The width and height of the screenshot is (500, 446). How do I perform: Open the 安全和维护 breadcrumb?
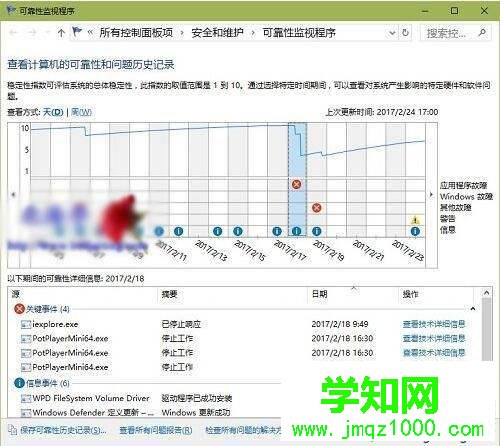(x=217, y=32)
